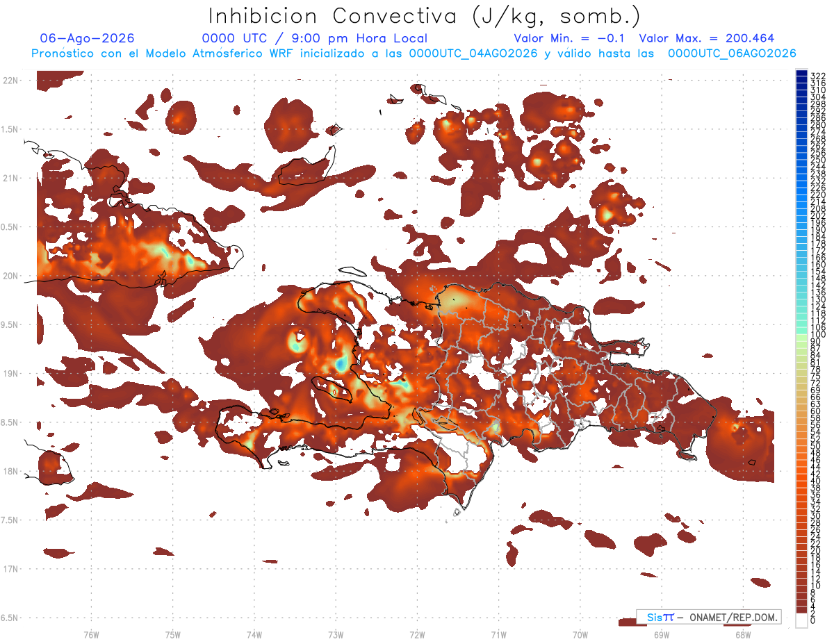This screenshot has width=834, height=644.
Task: Click the '74W' longitude axis label
Action: pos(254,634)
